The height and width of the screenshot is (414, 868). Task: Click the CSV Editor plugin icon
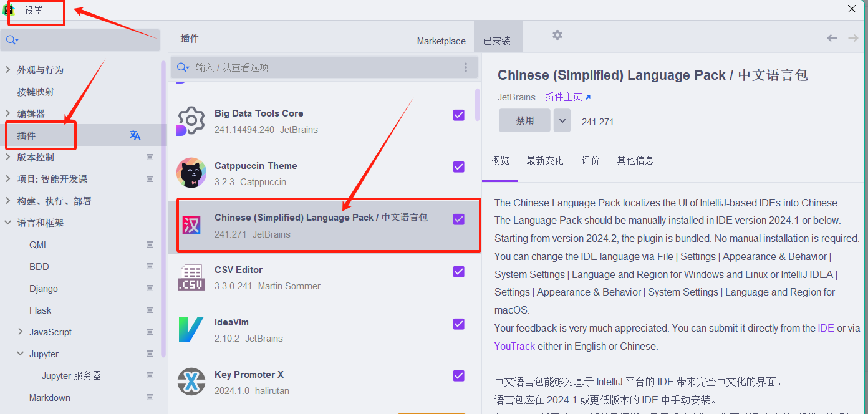point(191,277)
